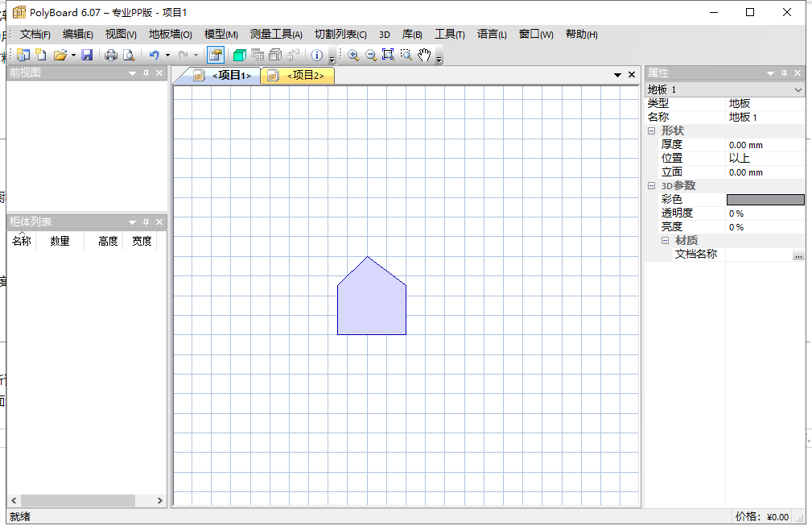Toggle pin on the 柜体列表 panel
The image size is (812, 530).
(146, 222)
